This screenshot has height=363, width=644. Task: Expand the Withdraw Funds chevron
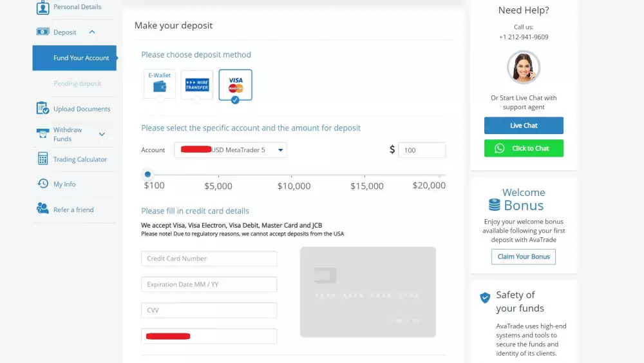102,134
